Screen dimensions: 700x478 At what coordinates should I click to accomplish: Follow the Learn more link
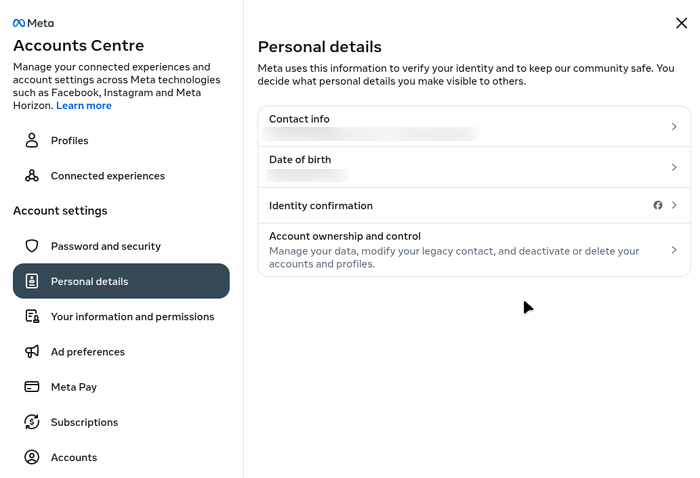[84, 106]
